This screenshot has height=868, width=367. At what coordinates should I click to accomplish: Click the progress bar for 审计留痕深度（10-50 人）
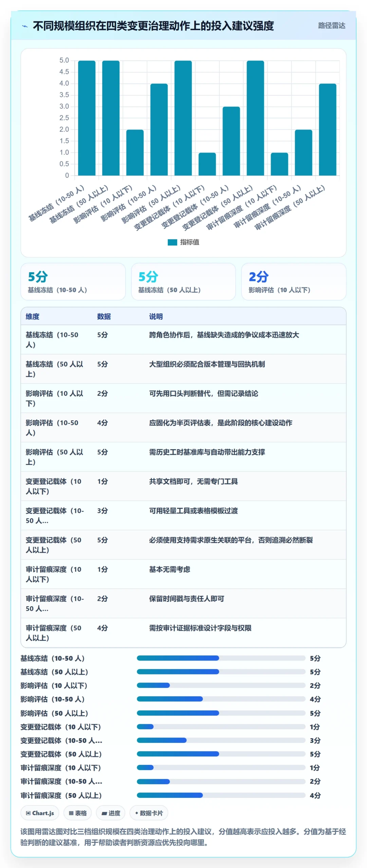click(221, 781)
